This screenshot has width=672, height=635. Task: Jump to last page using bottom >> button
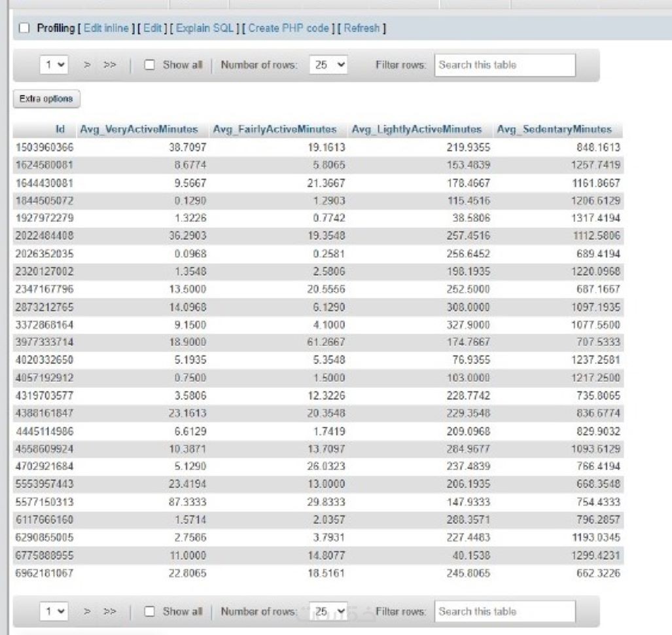coord(110,611)
